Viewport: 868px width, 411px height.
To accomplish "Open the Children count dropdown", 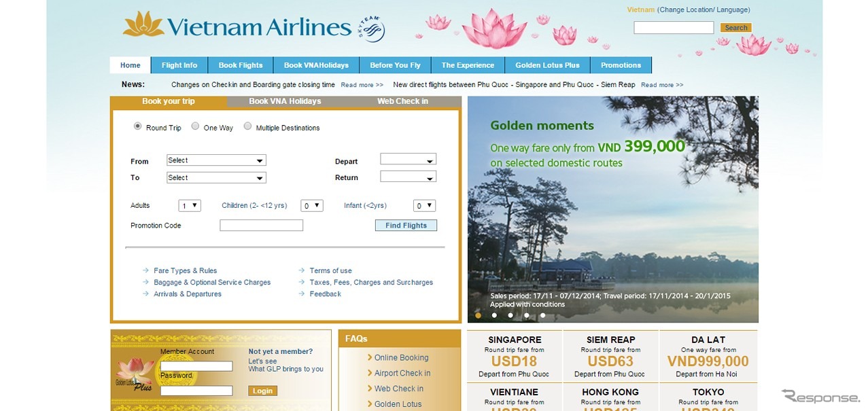I will point(312,205).
